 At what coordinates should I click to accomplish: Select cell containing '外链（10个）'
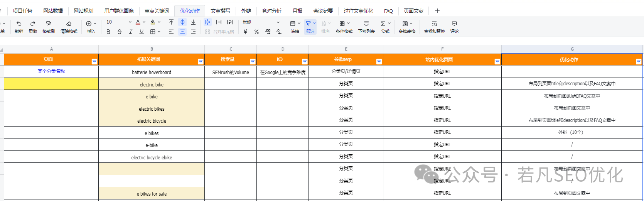pyautogui.click(x=572, y=132)
